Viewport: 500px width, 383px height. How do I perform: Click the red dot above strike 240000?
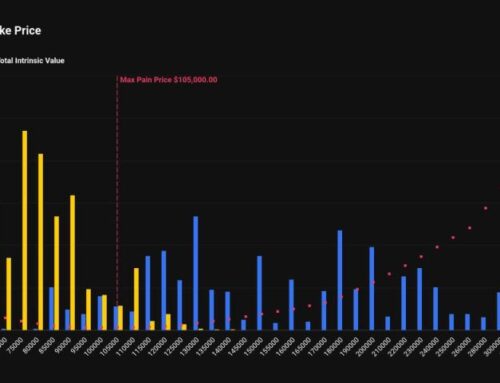437,247
